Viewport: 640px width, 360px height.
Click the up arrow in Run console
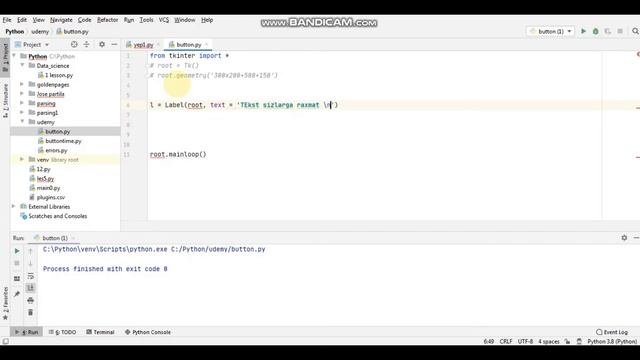pos(31,251)
